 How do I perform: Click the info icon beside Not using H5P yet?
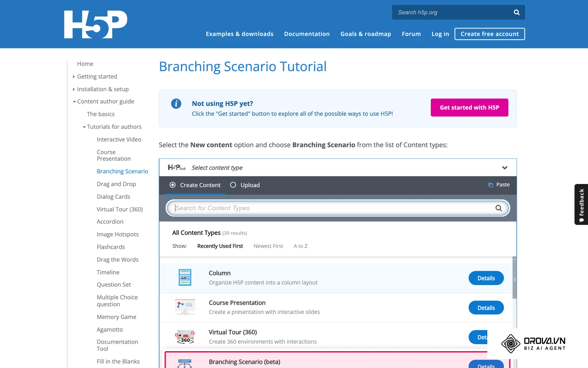[x=176, y=104]
